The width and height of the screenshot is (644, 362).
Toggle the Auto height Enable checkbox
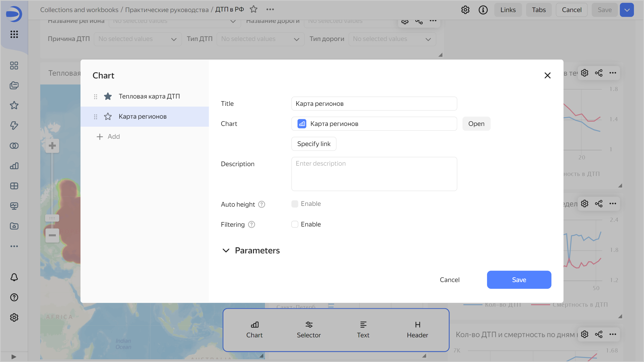295,204
